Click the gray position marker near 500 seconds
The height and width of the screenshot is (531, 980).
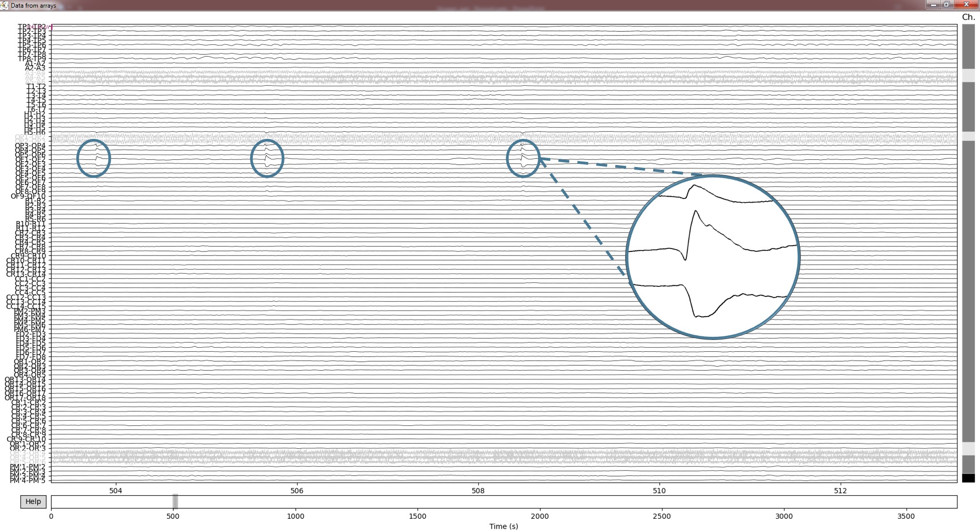(175, 501)
